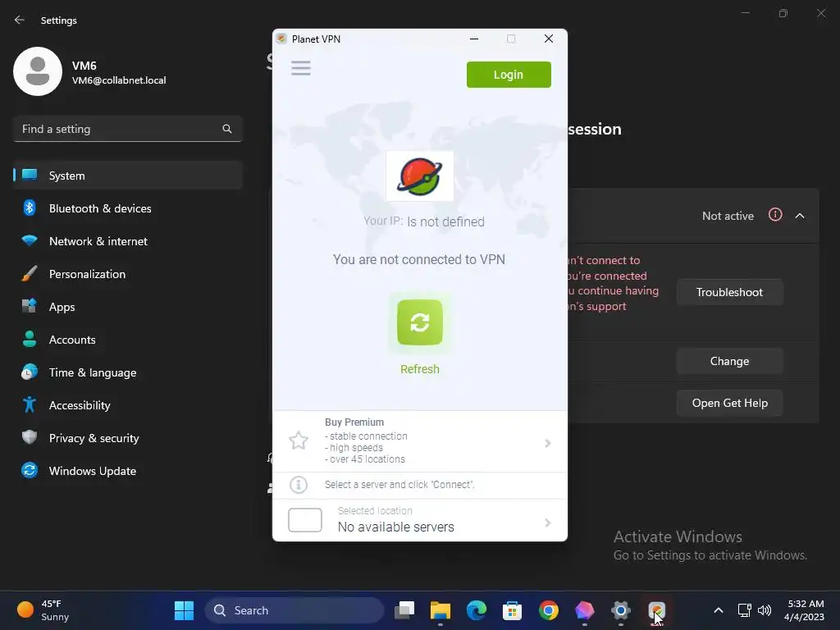Click the "VM6@collabnet.local" account email
This screenshot has height=630, width=840.
click(x=119, y=80)
